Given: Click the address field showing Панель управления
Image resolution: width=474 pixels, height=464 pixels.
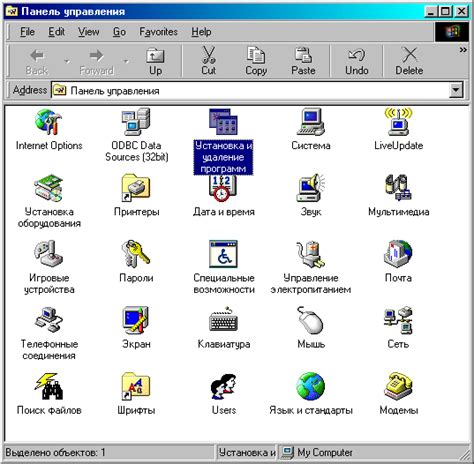Looking at the screenshot, I should coord(251,90).
